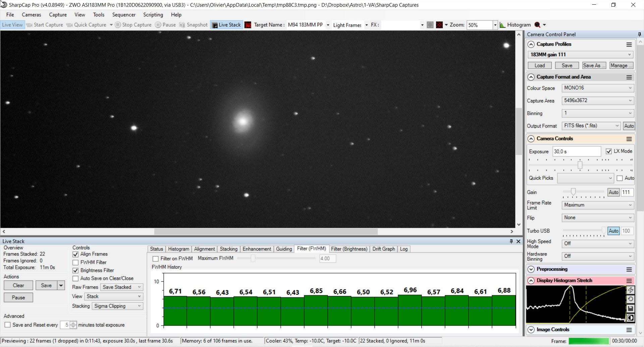Click the red reticule overlay icon
Screen dimensions: 644x347
pos(439,25)
